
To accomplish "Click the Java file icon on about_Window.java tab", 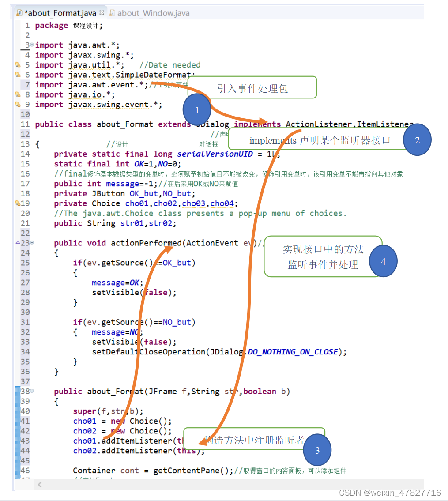I will pos(112,13).
